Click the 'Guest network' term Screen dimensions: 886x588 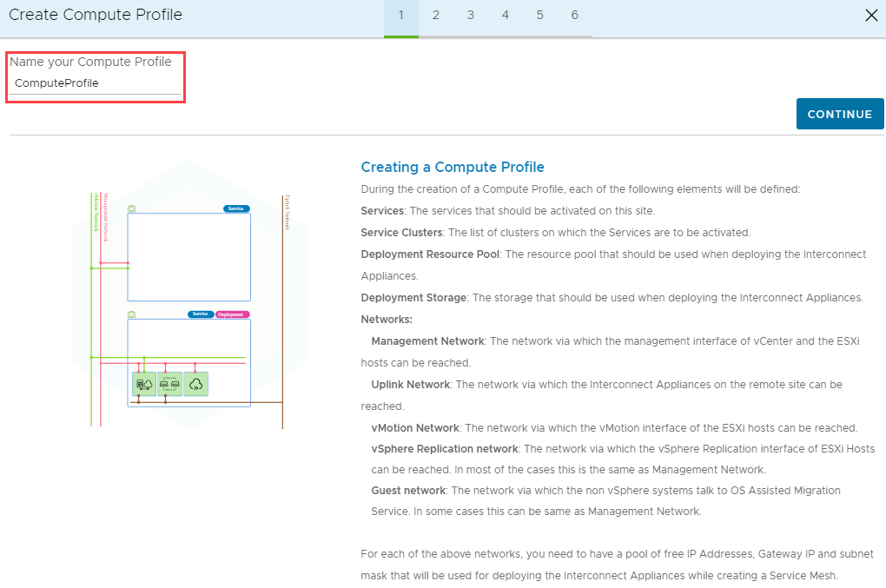coord(408,491)
